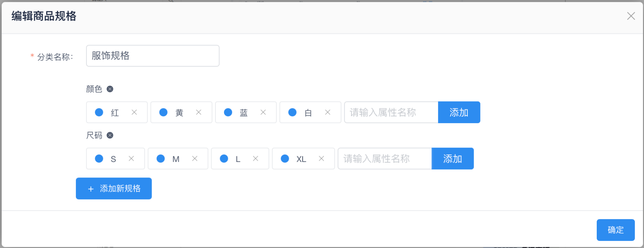Remove the 蓝 color tag
The width and height of the screenshot is (644, 248).
click(263, 112)
